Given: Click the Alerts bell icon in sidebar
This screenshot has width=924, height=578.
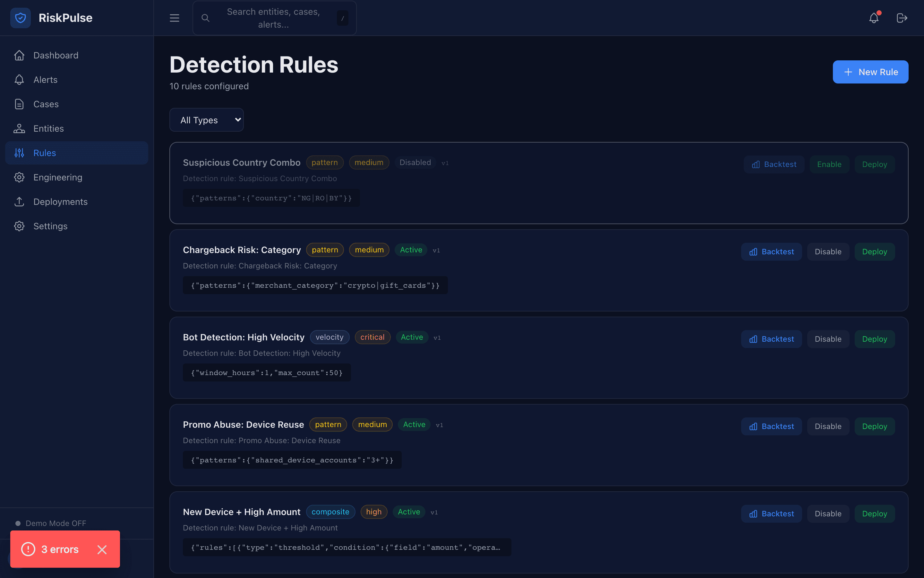Looking at the screenshot, I should [x=20, y=80].
